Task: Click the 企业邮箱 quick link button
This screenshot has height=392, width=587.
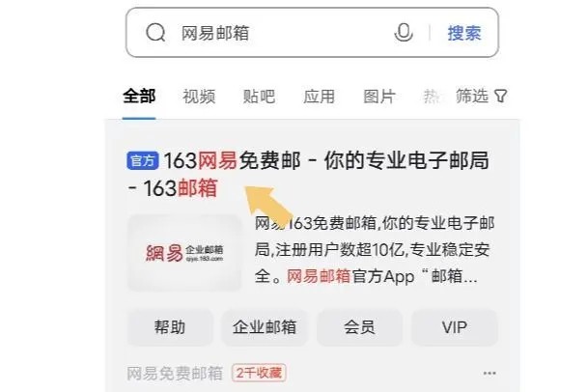Action: tap(265, 327)
